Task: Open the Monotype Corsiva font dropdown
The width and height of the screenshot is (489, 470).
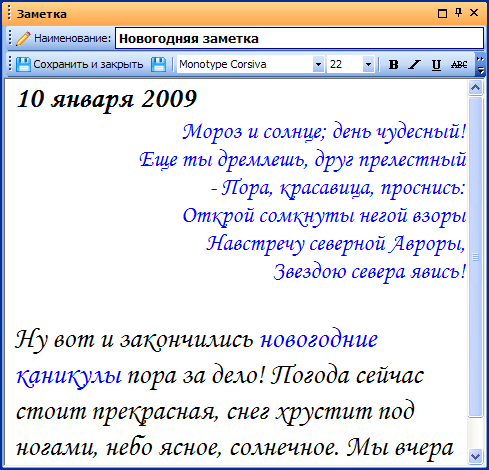Action: [x=318, y=64]
